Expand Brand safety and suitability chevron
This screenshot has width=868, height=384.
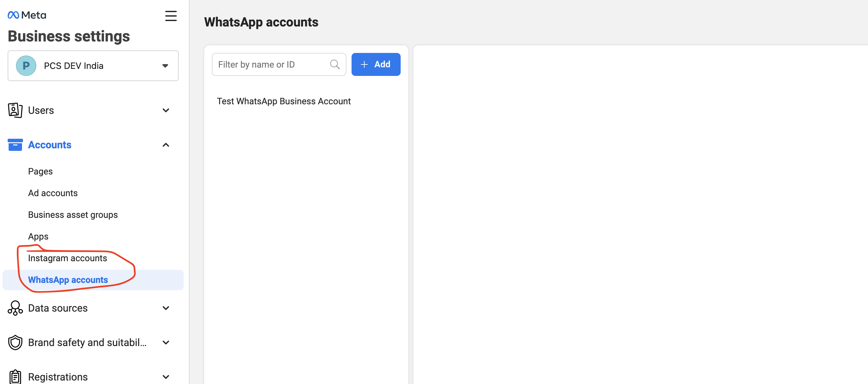[166, 342]
